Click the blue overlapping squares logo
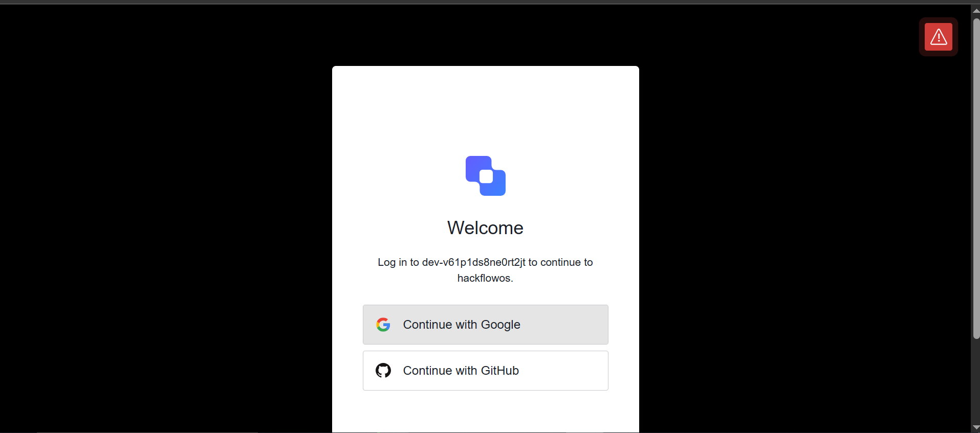 (485, 176)
